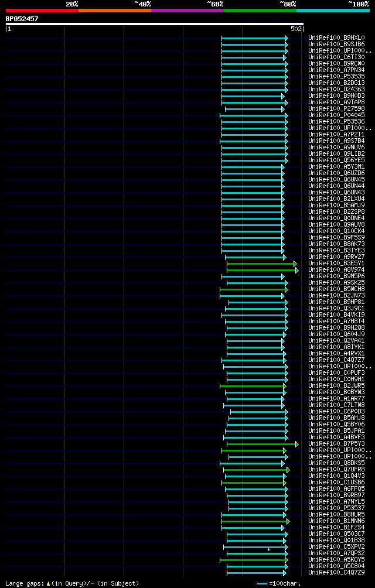Select the UniRef100_A5KQY5 label

[x=336, y=559]
